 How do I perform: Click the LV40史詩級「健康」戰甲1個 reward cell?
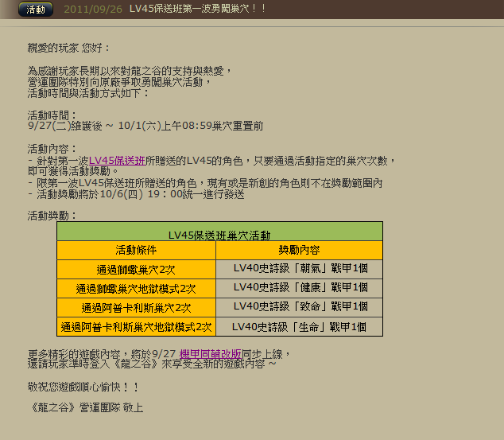click(x=300, y=288)
